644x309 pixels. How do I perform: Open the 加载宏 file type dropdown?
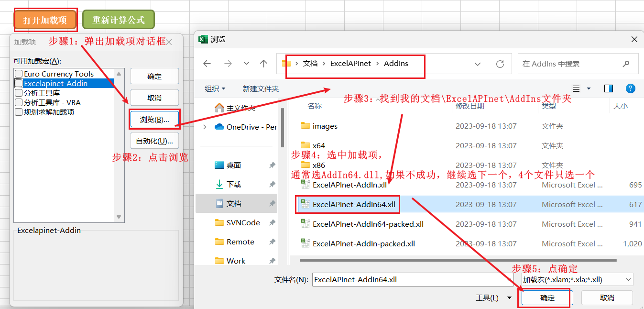coord(577,280)
